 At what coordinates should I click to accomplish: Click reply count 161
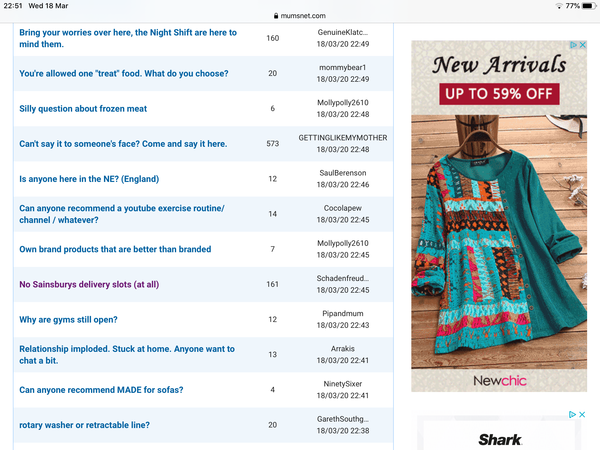click(x=273, y=284)
